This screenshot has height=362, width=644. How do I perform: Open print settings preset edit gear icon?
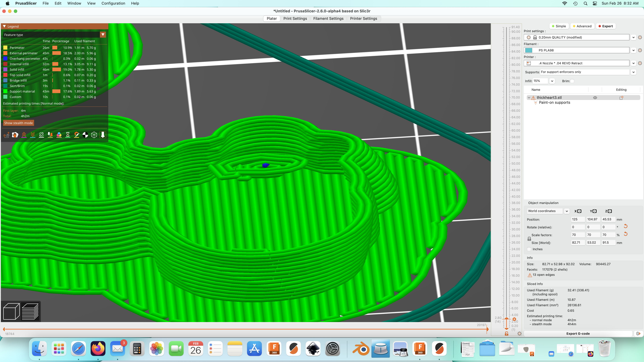[640, 37]
